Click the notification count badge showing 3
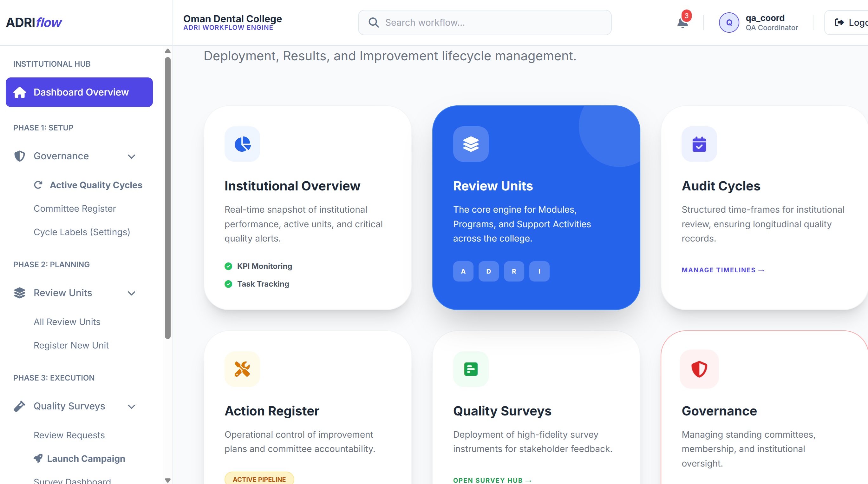 pos(686,16)
